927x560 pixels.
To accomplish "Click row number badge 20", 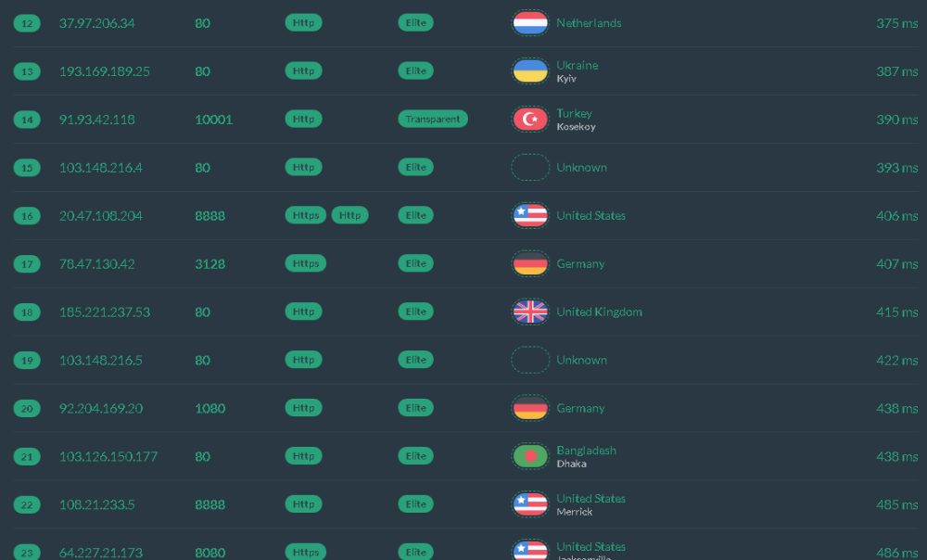I will pyautogui.click(x=27, y=409).
